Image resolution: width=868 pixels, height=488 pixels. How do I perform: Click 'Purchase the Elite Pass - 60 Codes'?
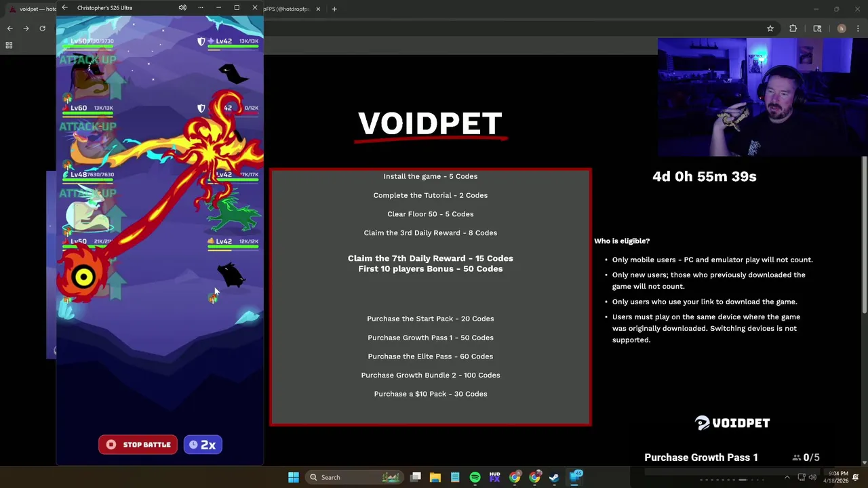point(431,357)
